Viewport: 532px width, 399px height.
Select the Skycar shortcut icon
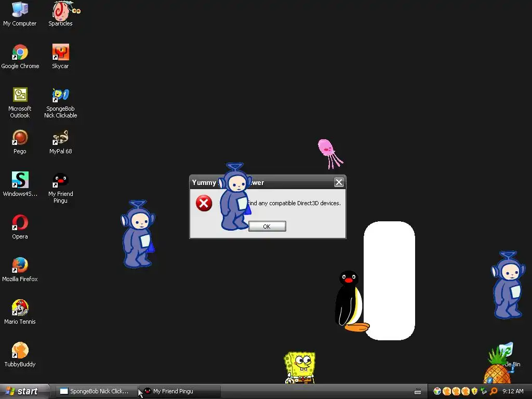click(60, 56)
